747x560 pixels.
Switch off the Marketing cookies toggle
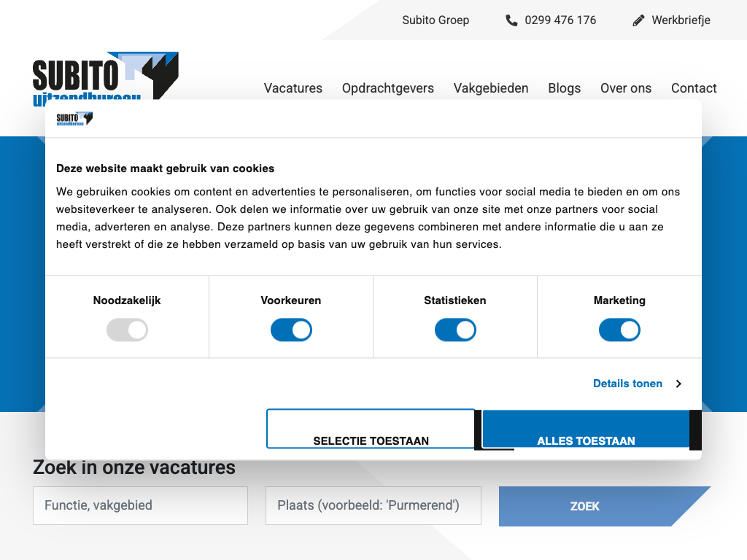619,330
